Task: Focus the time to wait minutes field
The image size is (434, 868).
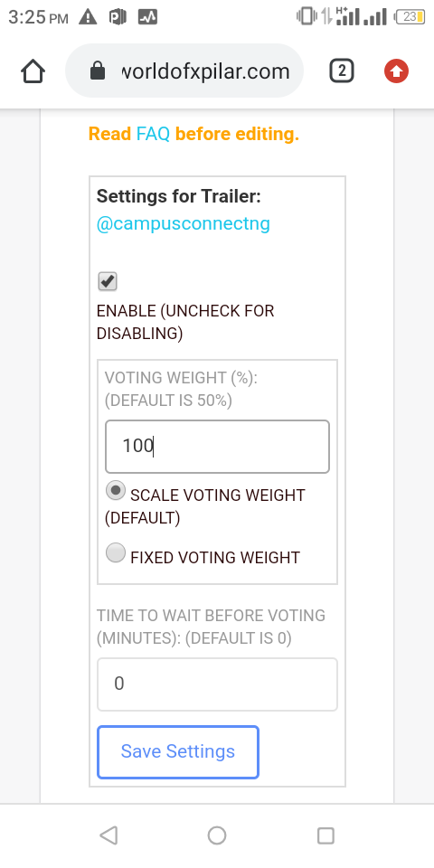Action: (217, 684)
